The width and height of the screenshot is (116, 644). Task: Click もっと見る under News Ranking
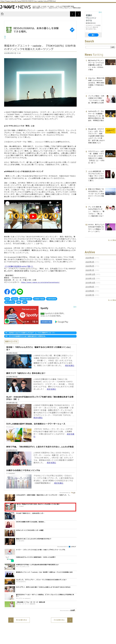[112, 240]
